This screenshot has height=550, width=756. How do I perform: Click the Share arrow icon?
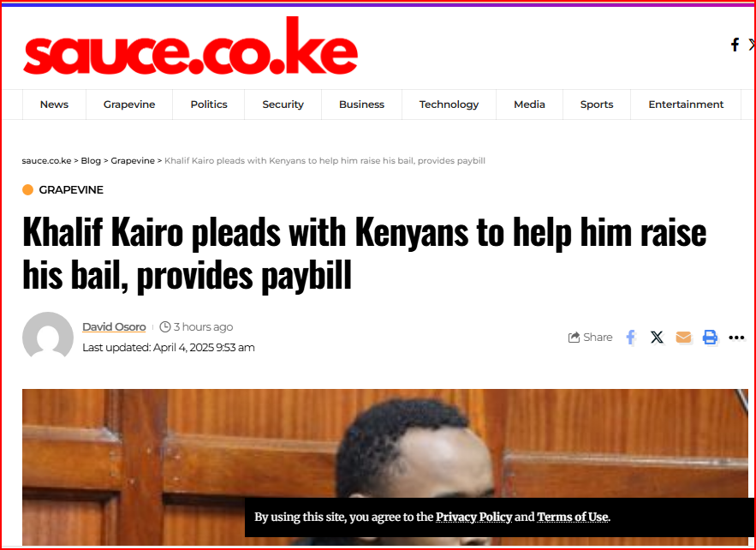[x=574, y=338]
